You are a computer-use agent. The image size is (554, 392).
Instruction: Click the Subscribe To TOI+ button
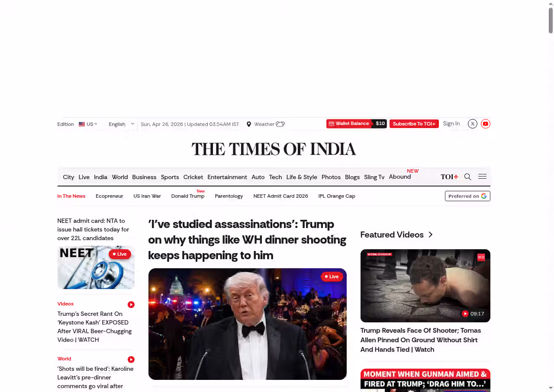[x=414, y=124]
